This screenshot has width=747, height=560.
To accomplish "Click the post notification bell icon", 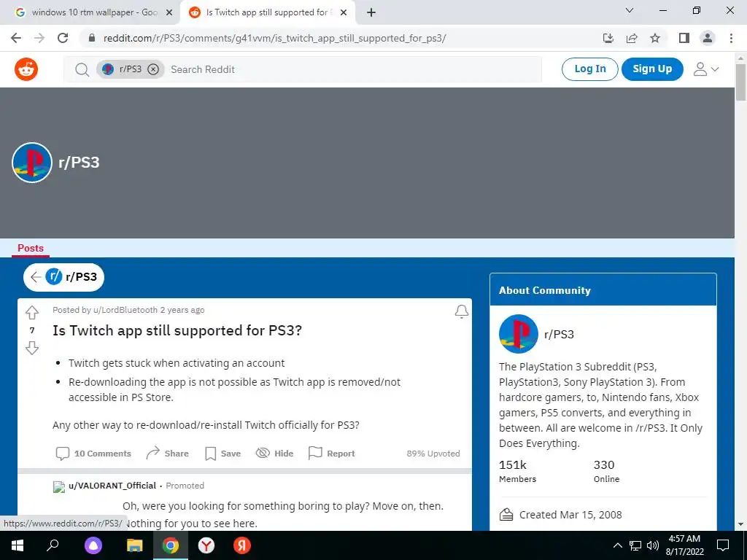I will pyautogui.click(x=461, y=311).
